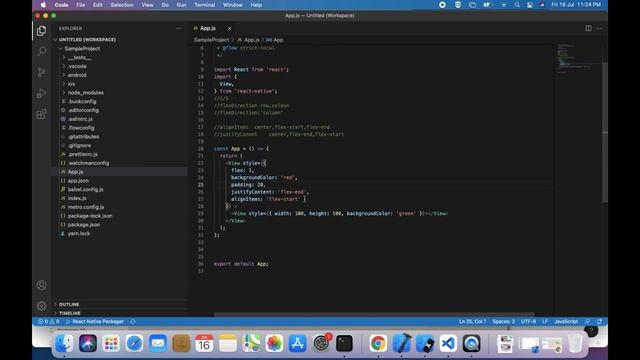
Task: Open Google Chrome from the Dock
Action: click(378, 343)
